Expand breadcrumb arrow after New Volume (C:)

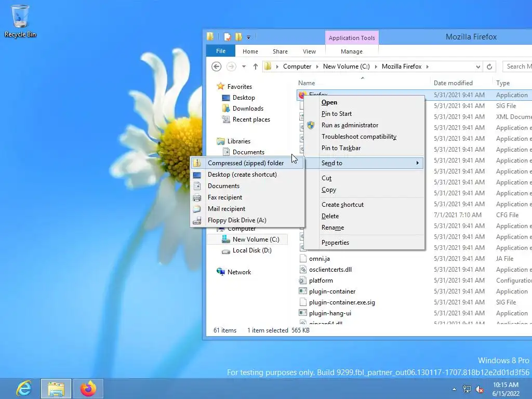click(376, 66)
